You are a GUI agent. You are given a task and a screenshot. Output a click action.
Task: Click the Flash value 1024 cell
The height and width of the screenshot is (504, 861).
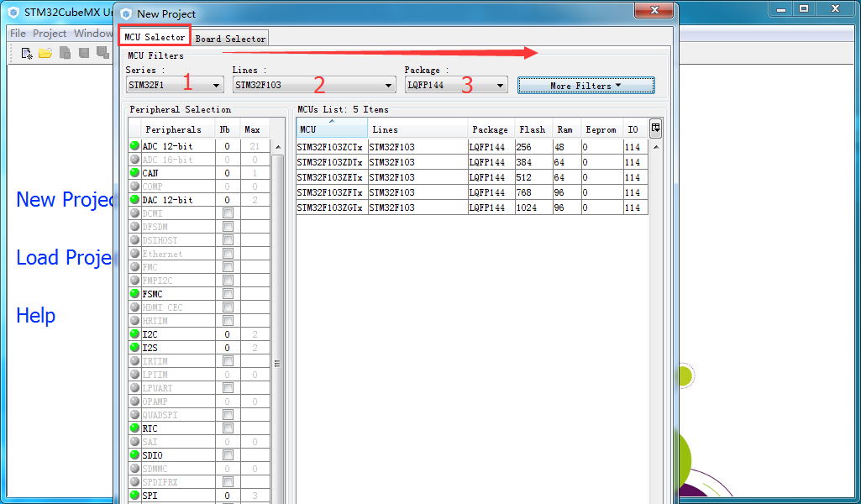tap(533, 207)
